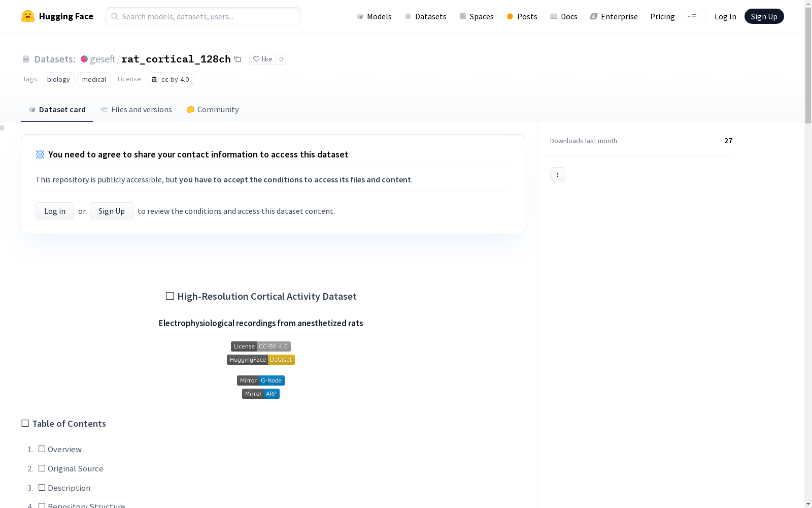
Task: Click the dark Sign Up button in header
Action: [764, 16]
